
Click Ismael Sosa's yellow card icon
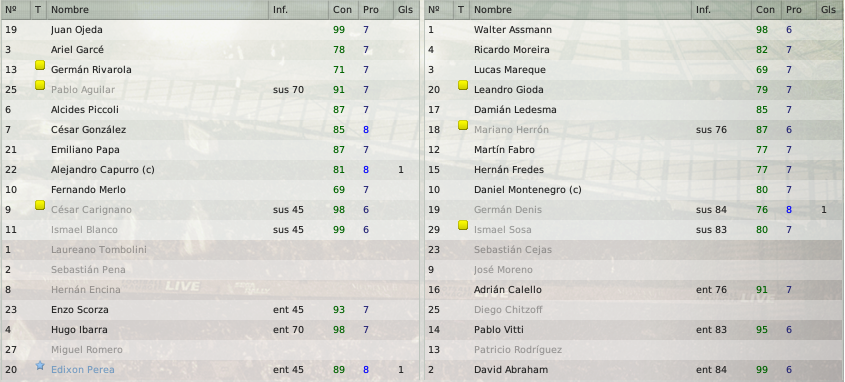click(x=462, y=225)
